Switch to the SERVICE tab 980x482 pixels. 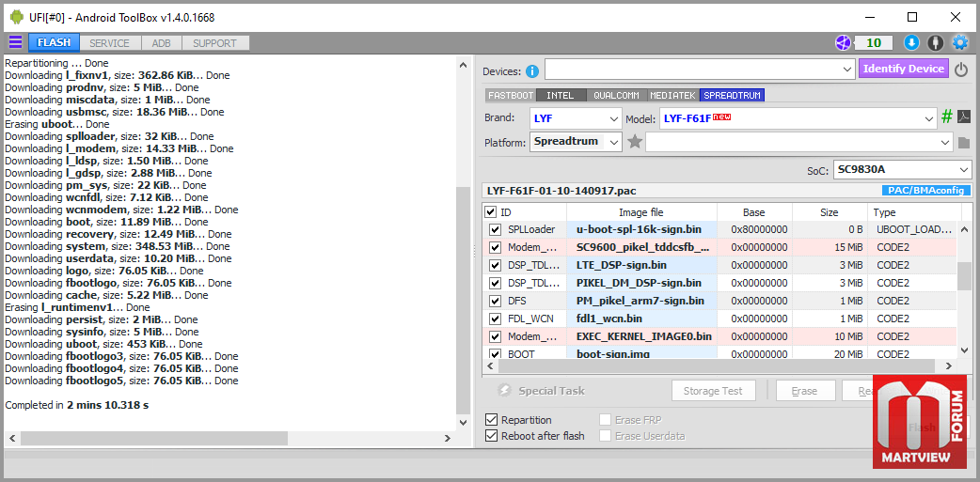pyautogui.click(x=109, y=43)
